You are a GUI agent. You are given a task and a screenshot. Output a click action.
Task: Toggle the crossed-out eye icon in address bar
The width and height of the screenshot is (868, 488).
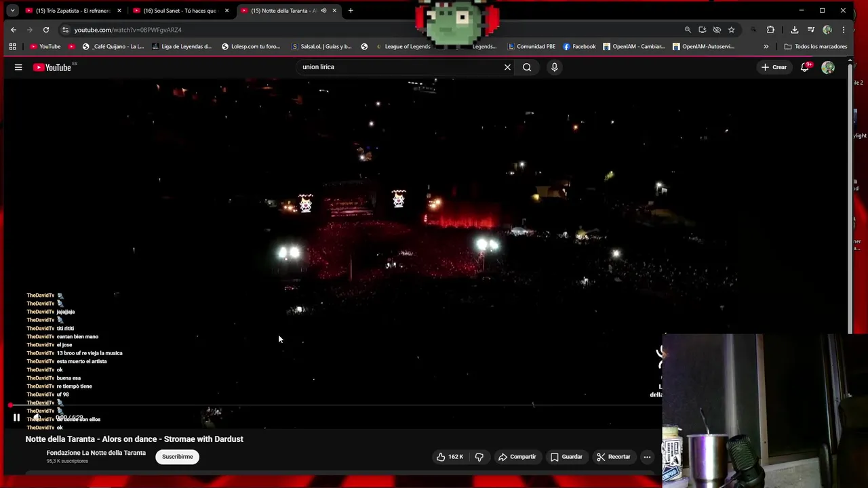717,30
